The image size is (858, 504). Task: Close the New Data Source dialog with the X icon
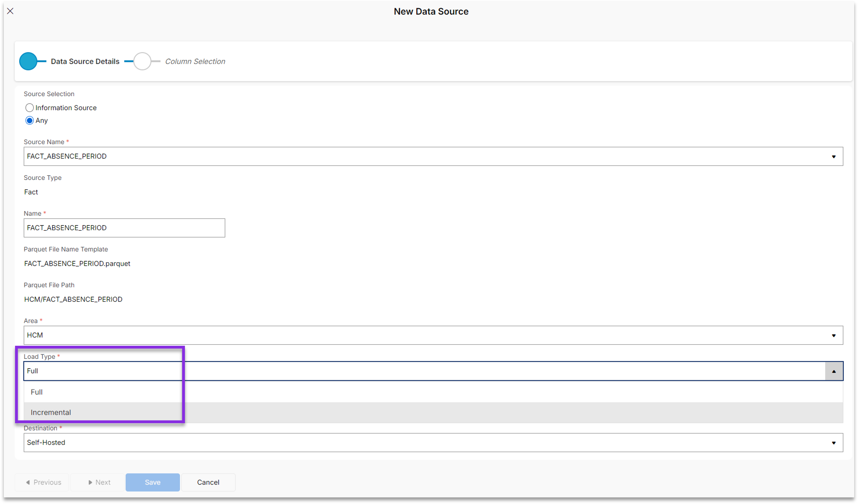pos(10,11)
